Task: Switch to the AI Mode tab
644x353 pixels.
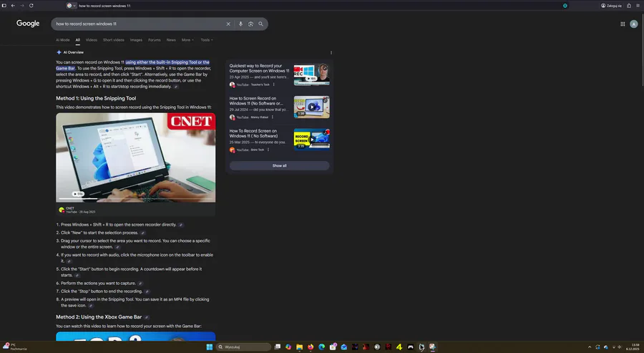Action: coord(63,40)
